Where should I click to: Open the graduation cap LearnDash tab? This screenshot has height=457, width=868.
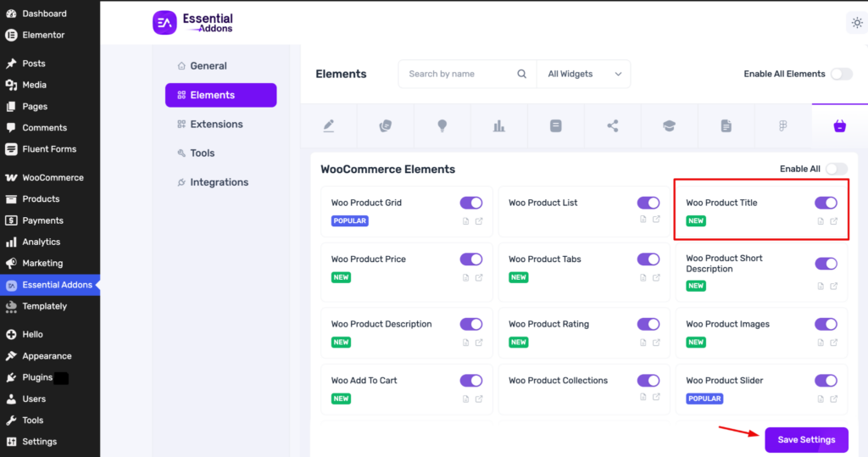[670, 125]
